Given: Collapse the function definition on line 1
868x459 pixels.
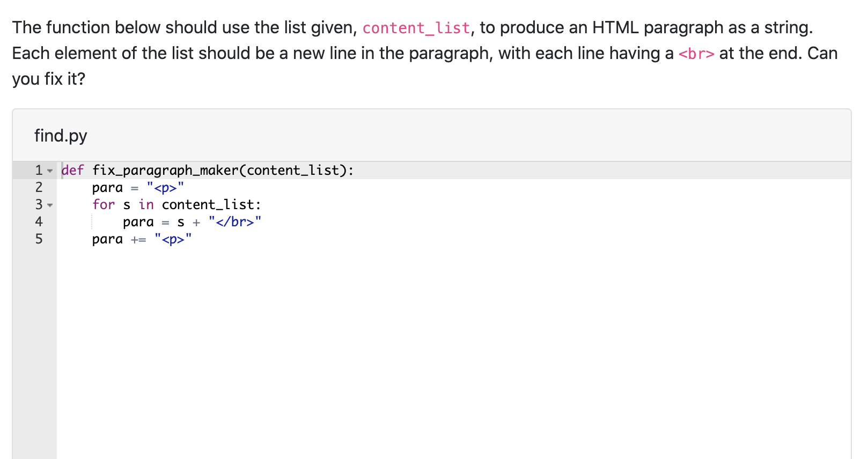Looking at the screenshot, I should (50, 171).
